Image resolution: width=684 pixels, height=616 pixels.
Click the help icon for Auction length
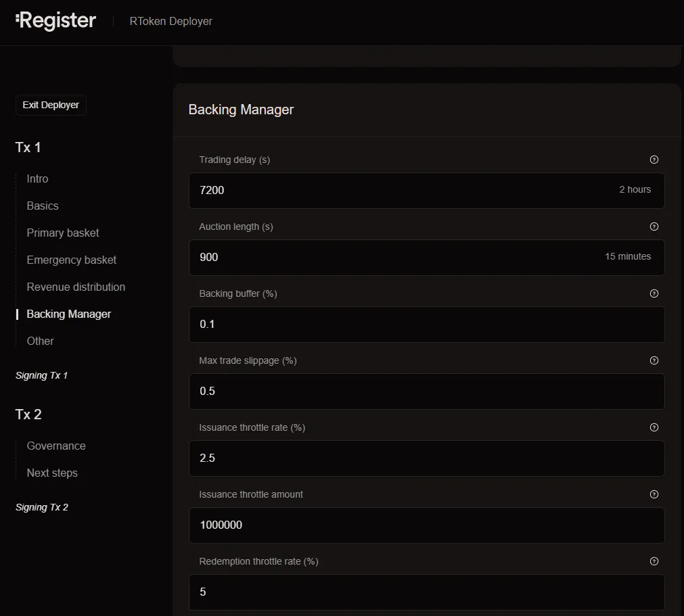coord(654,227)
